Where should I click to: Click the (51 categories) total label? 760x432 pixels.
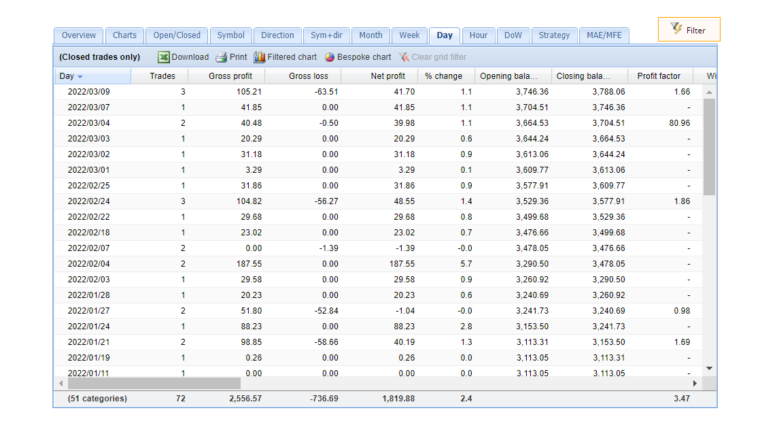coord(97,399)
